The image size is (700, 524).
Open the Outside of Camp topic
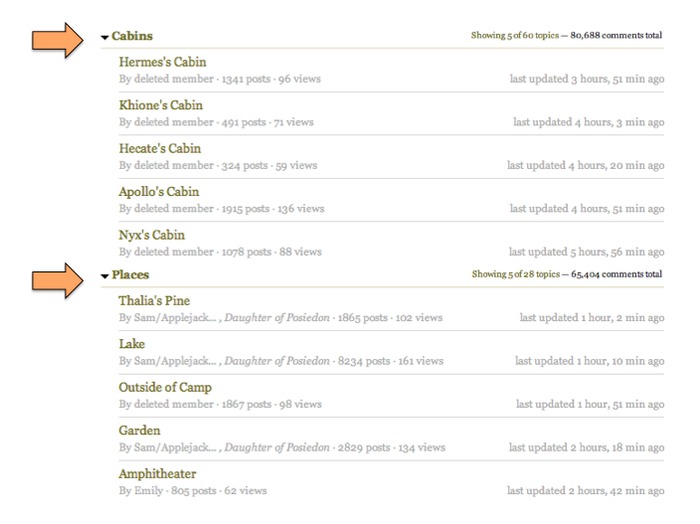pyautogui.click(x=165, y=387)
